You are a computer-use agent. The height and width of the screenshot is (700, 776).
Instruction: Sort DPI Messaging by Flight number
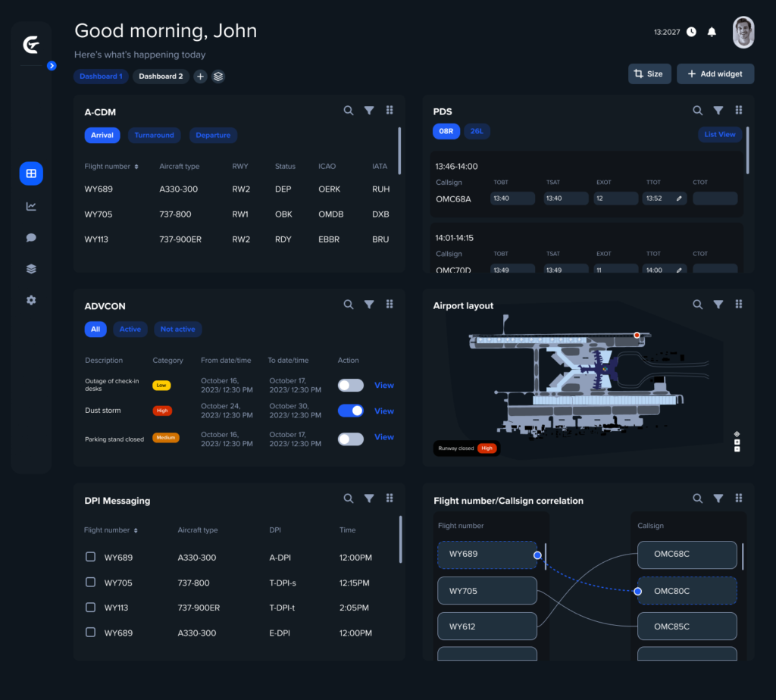pos(136,530)
